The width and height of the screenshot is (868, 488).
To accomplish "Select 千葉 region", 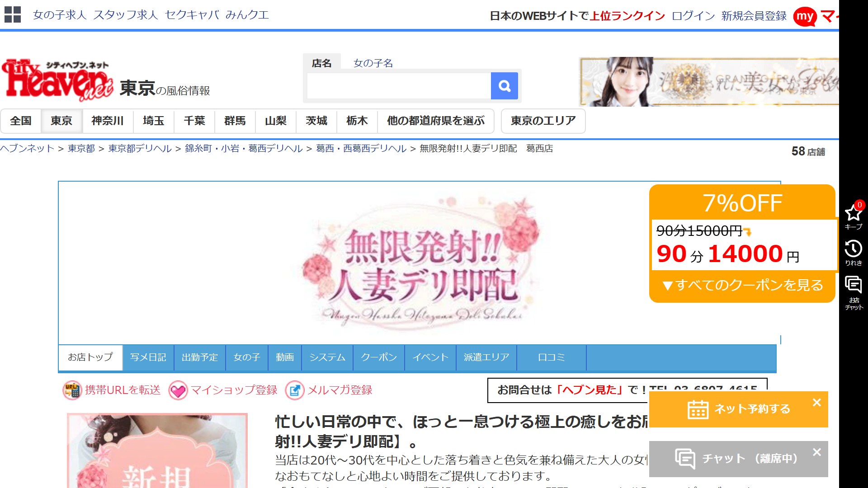I will coord(194,121).
